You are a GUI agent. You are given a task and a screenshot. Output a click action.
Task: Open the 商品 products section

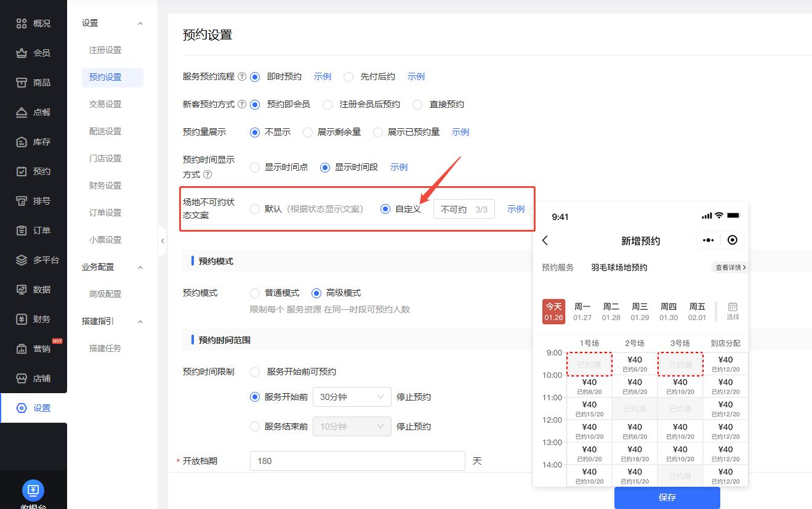click(x=33, y=83)
